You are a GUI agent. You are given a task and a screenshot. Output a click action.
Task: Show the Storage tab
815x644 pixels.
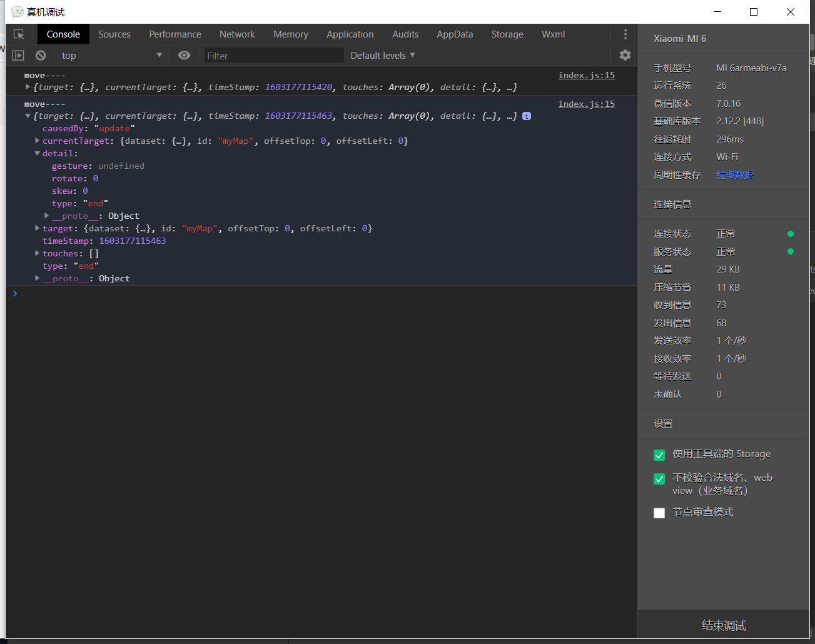pos(507,34)
